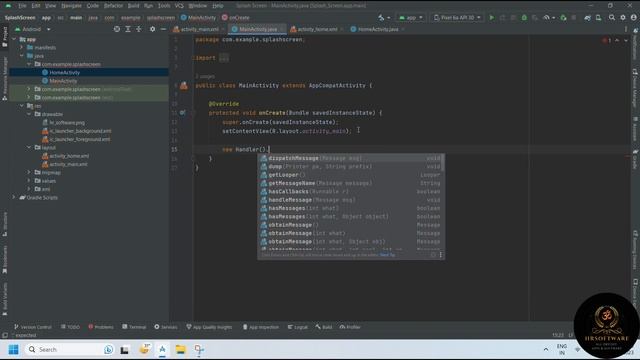Open Project panel options gear

(152, 29)
